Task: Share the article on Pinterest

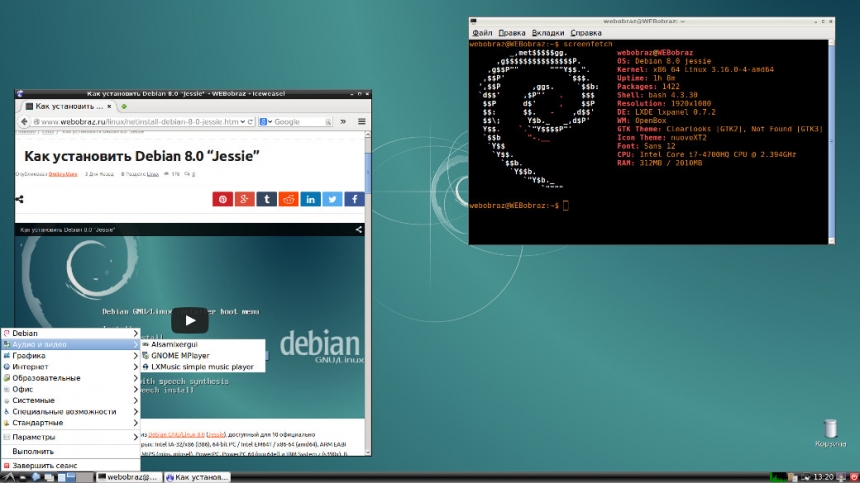Action: (x=223, y=199)
